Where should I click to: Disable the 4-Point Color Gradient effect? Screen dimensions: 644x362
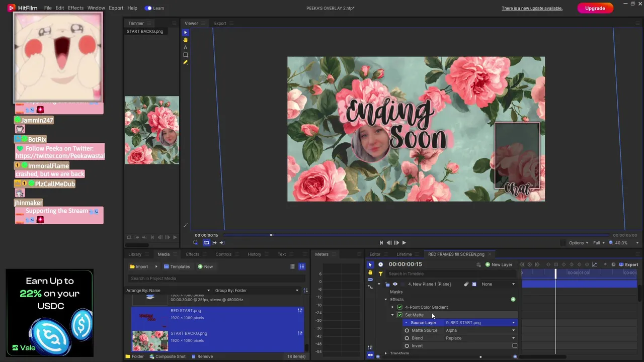[x=400, y=307]
